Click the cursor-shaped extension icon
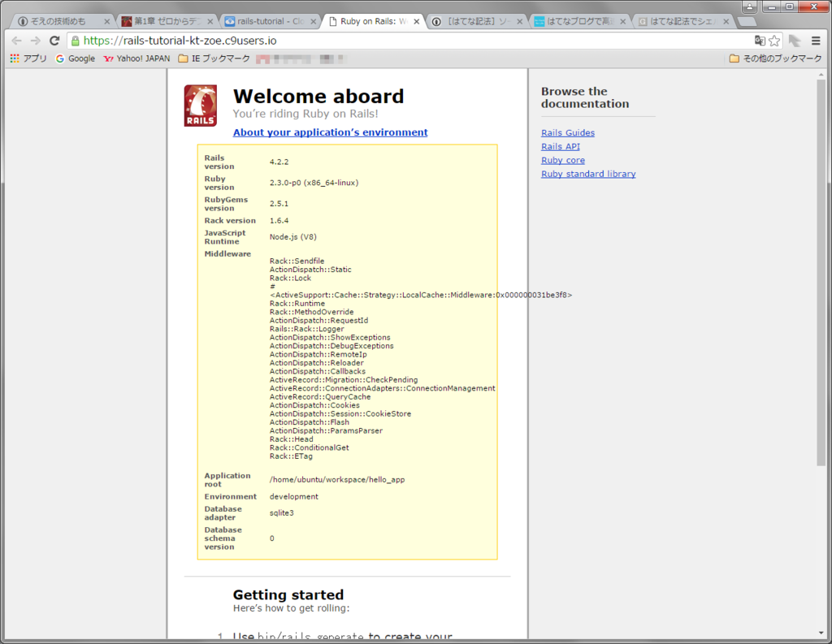832x644 pixels. [x=795, y=41]
